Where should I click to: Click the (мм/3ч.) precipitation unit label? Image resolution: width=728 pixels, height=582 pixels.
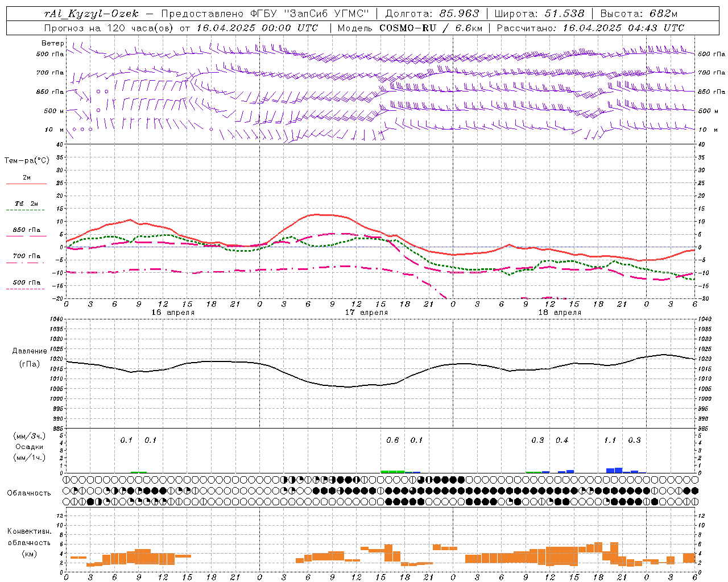pos(29,436)
